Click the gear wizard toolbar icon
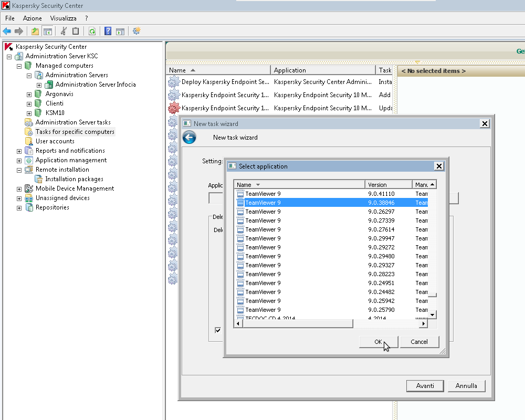Screen dimensions: 525x420 pyautogui.click(x=136, y=31)
